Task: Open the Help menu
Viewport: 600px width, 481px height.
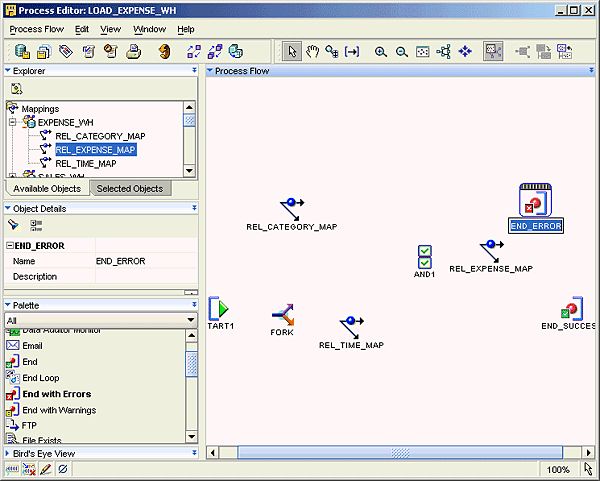Action: [x=186, y=29]
